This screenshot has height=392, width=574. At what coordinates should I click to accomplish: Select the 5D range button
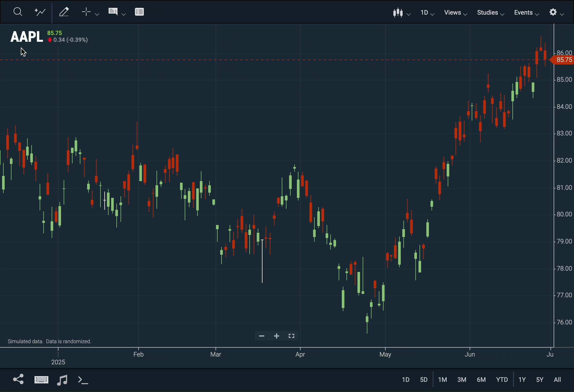click(x=424, y=380)
